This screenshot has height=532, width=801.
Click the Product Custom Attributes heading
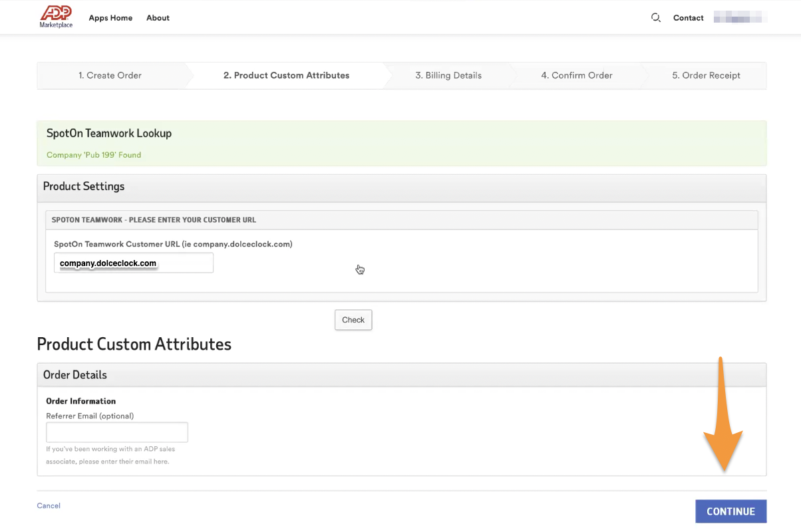point(134,344)
